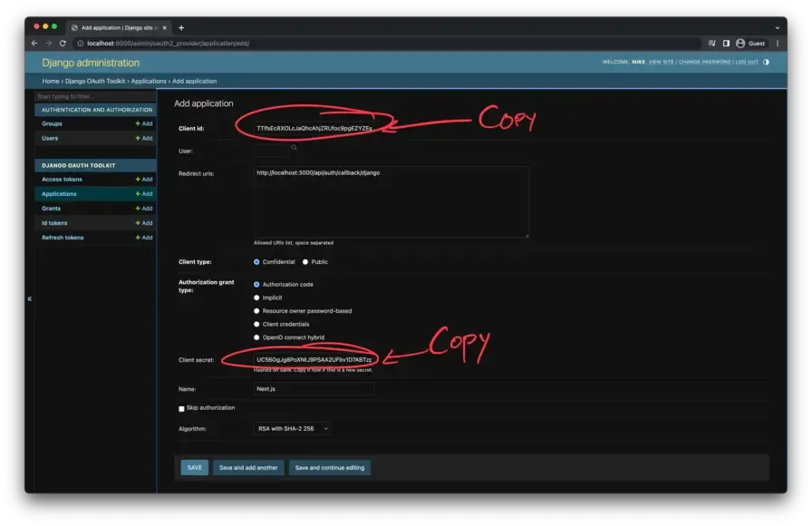The height and width of the screenshot is (526, 812).
Task: Select the Public client type
Action: (x=305, y=262)
